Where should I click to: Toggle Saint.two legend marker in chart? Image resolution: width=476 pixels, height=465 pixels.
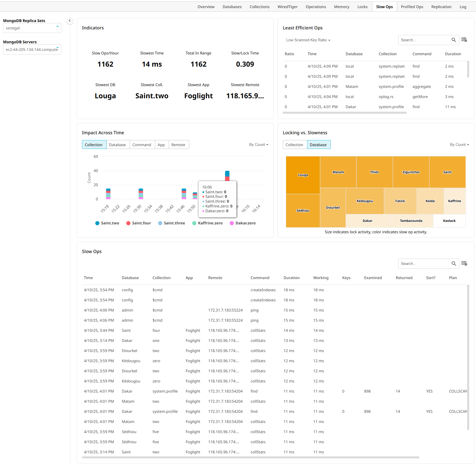(x=97, y=223)
